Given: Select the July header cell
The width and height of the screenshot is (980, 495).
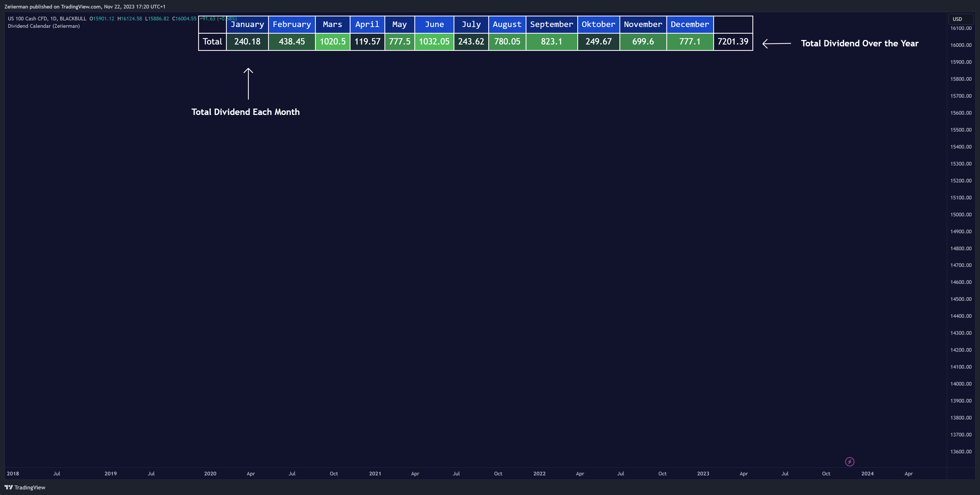Looking at the screenshot, I should point(471,24).
